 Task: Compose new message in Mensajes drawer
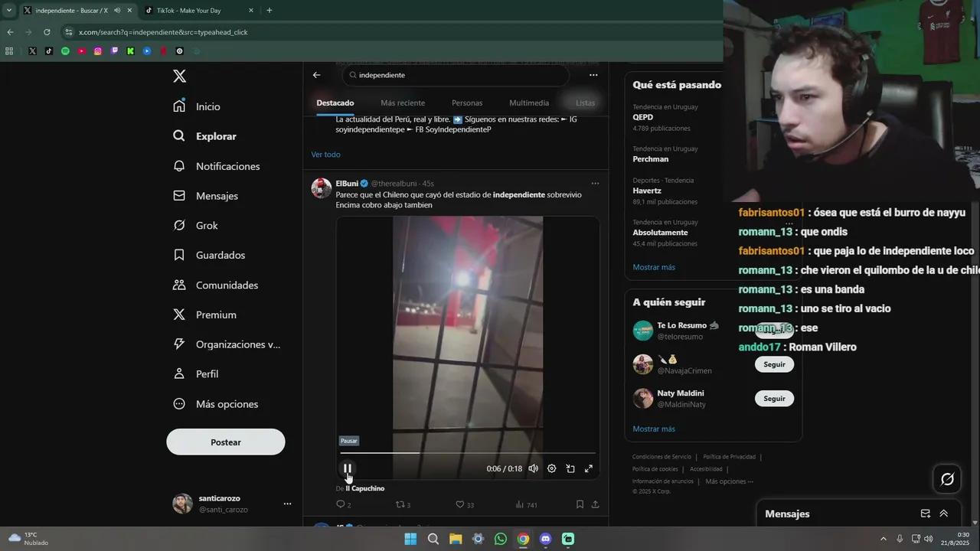pyautogui.click(x=925, y=514)
